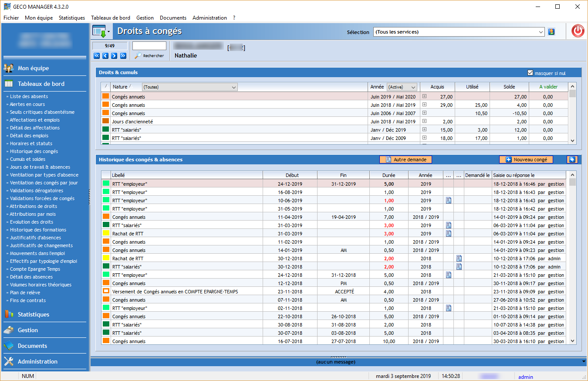588x381 pixels.
Task: Toggle the "masquer si nul" checkbox
Action: (530, 73)
